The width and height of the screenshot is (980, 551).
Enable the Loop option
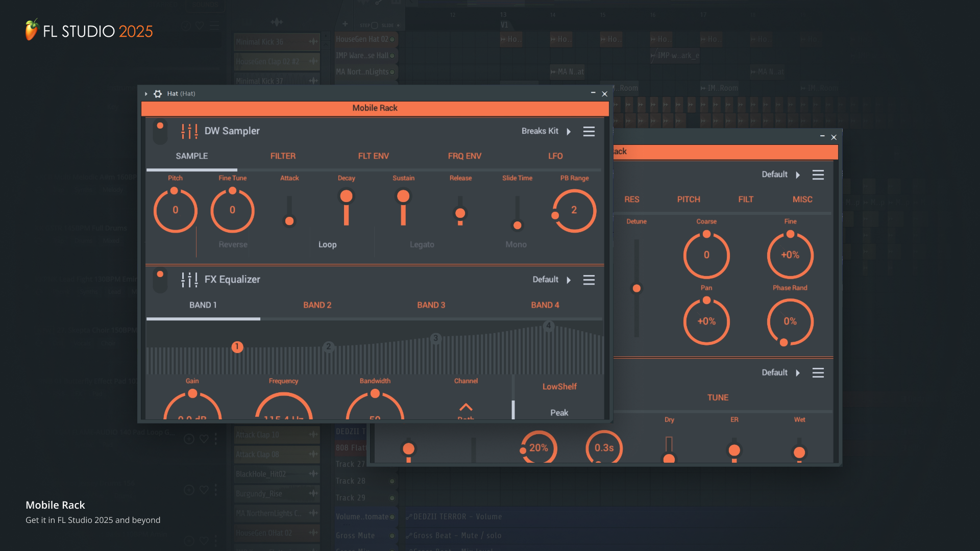[x=327, y=245]
